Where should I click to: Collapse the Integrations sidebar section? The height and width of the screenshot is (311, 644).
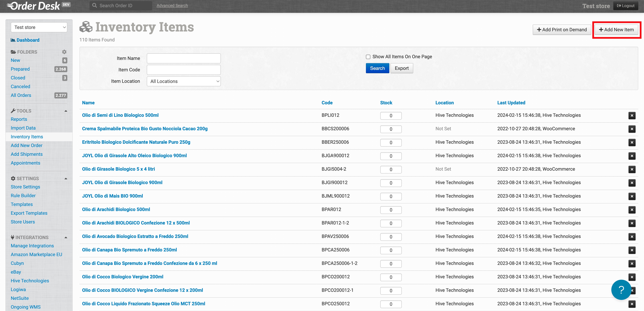click(x=66, y=237)
